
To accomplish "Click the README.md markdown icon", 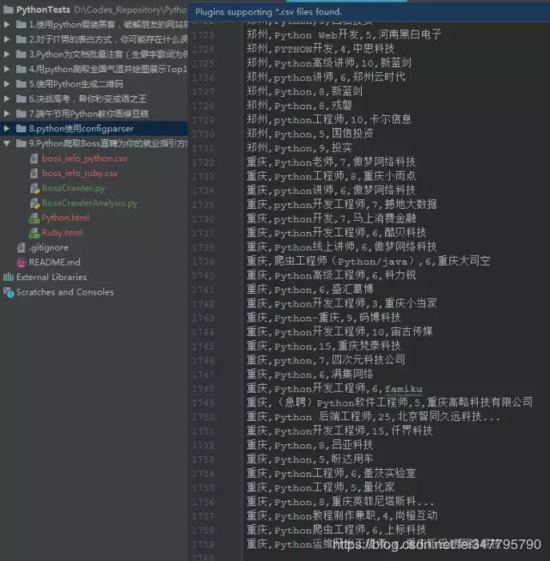I will (x=21, y=263).
